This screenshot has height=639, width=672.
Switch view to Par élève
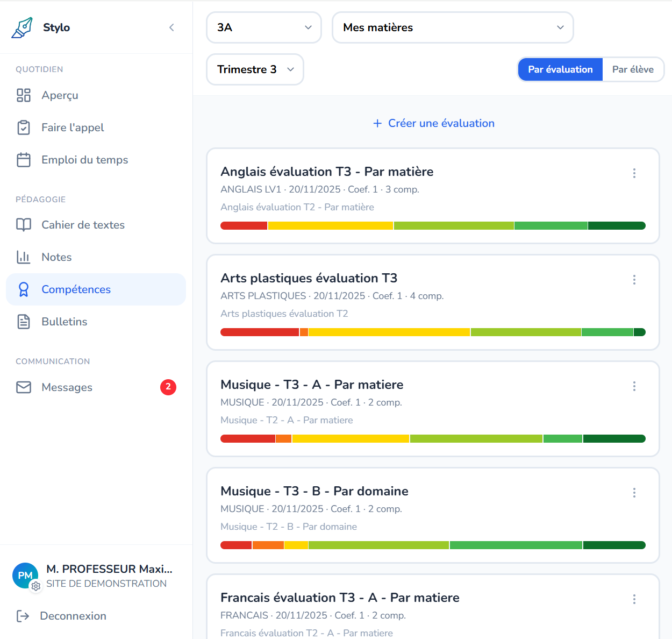point(633,70)
